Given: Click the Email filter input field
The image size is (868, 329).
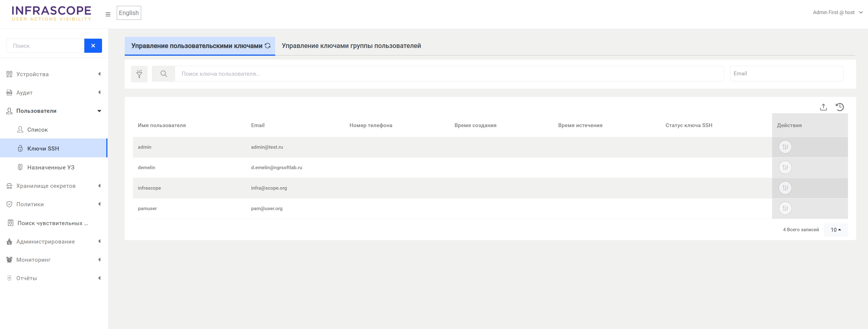Looking at the screenshot, I should [786, 73].
